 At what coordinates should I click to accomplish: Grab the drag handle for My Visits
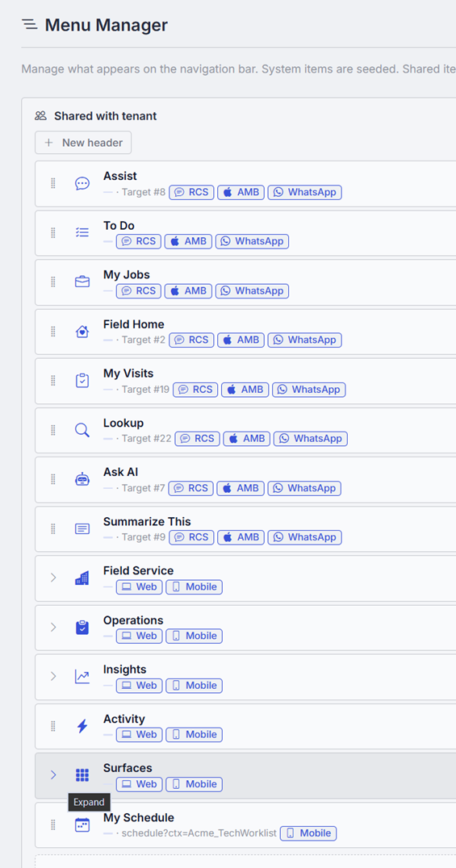[53, 381]
